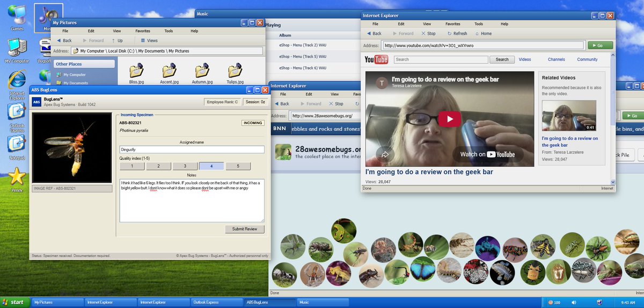Click the firefly specimen image in BugLens

tap(72, 148)
